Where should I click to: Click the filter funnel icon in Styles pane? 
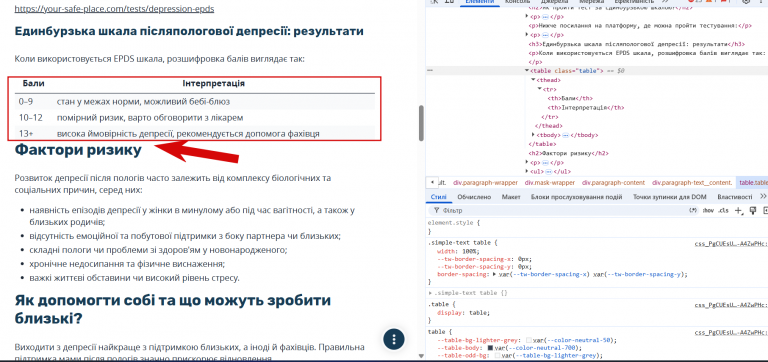pyautogui.click(x=436, y=211)
